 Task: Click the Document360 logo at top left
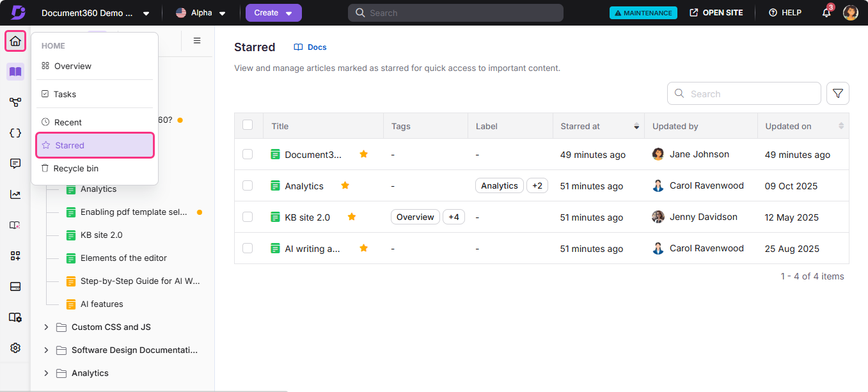pos(17,12)
